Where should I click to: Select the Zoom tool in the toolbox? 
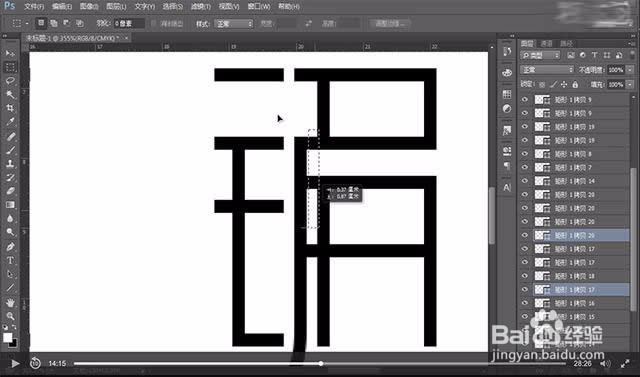click(10, 316)
